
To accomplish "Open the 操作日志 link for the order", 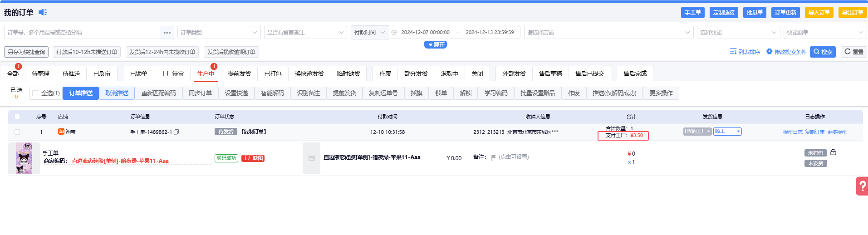I will tap(792, 132).
